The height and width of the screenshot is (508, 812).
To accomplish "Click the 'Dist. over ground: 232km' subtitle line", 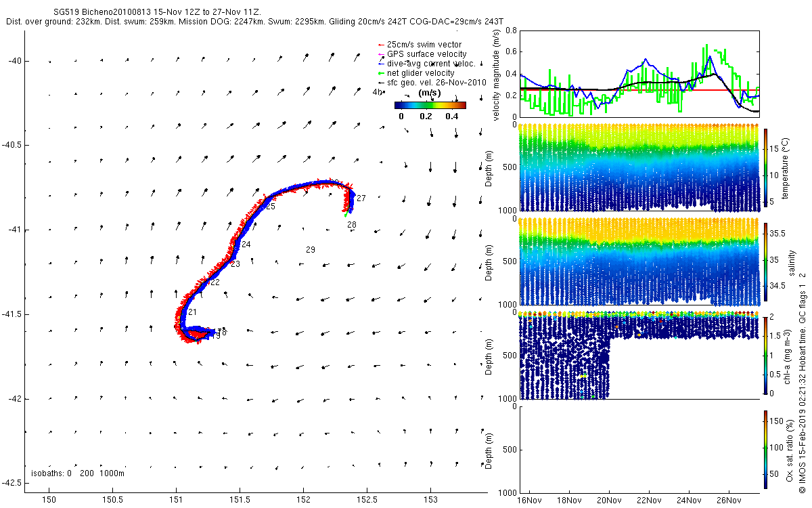I will pyautogui.click(x=254, y=22).
